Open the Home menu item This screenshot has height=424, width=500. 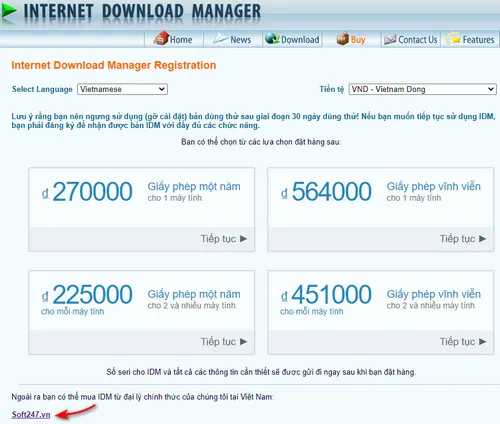[173, 39]
